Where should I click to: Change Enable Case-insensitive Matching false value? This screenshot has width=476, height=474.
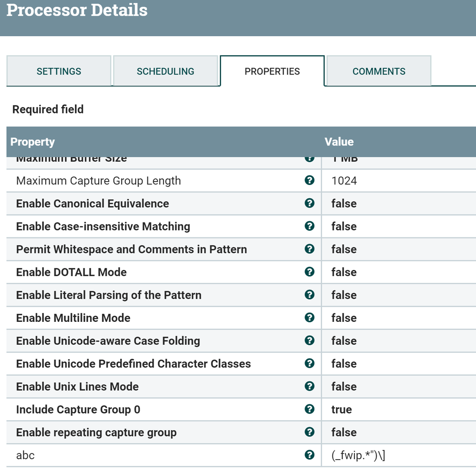[x=344, y=227]
